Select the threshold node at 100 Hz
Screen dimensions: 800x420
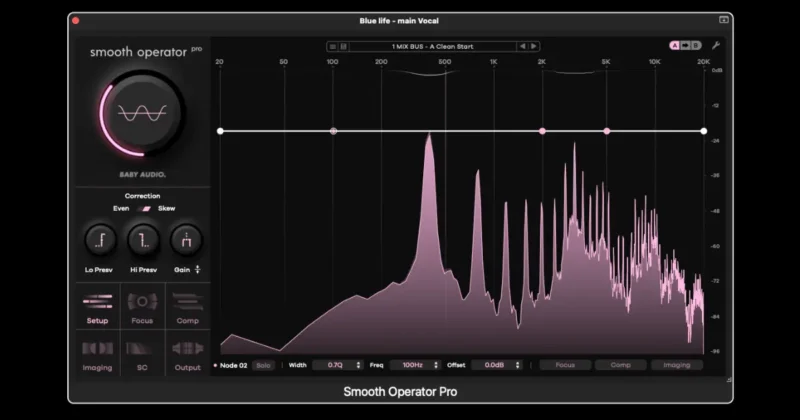tap(333, 131)
